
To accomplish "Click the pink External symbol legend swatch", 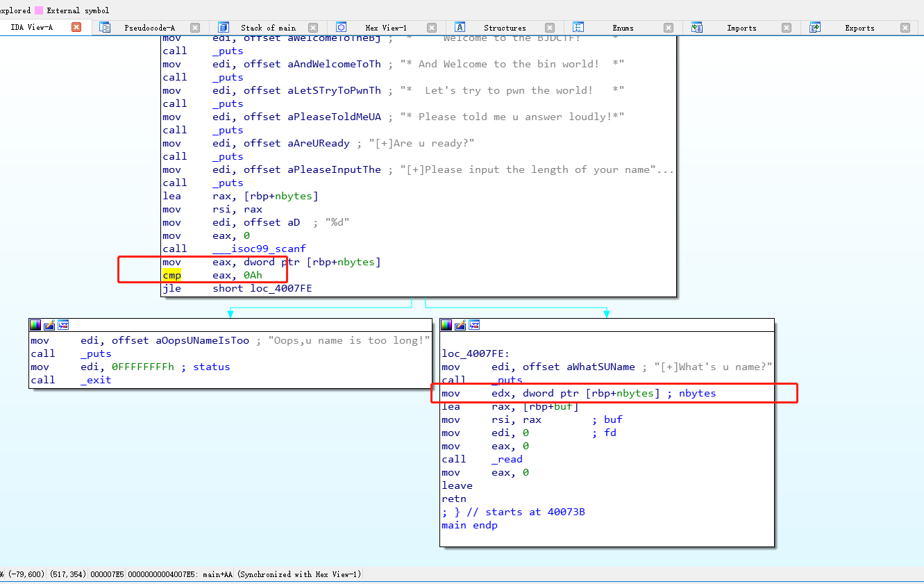I will pos(39,10).
